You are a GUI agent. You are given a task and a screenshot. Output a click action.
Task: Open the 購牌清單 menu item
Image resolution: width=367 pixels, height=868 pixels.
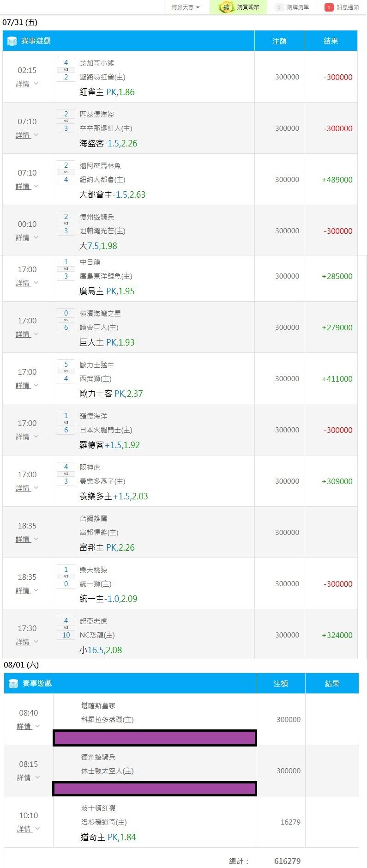[x=292, y=7]
